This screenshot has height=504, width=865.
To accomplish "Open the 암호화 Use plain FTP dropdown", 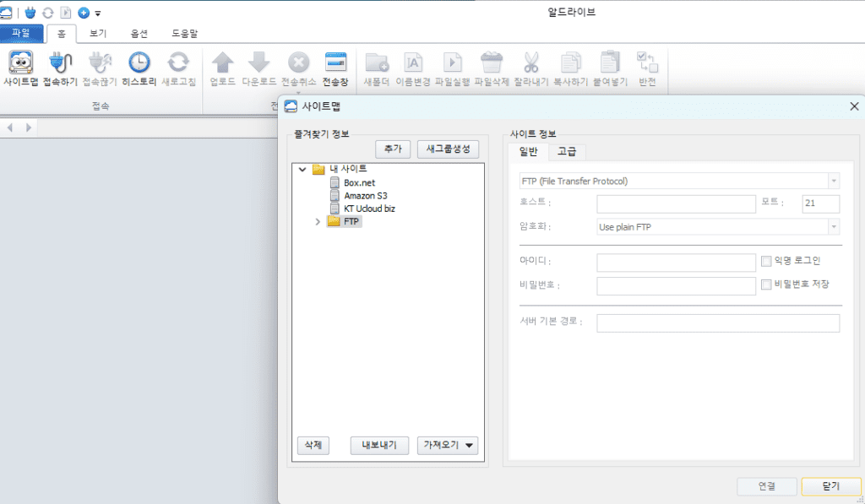I will pos(834,226).
